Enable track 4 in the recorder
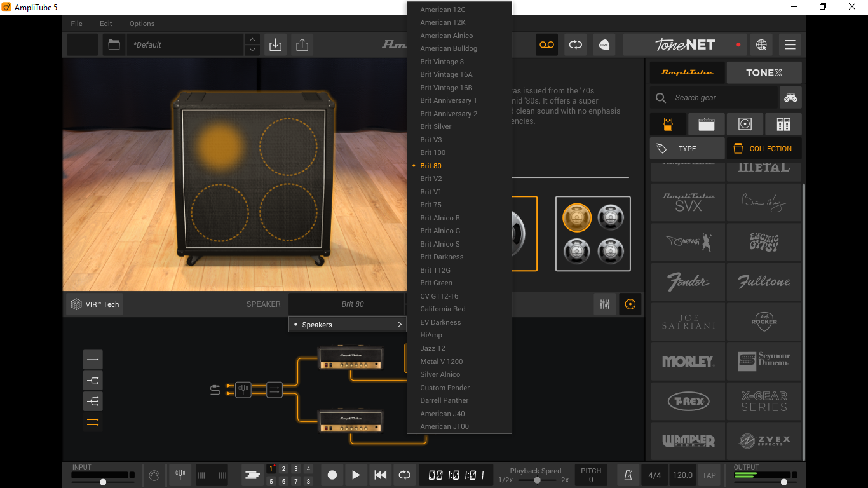Image resolution: width=868 pixels, height=488 pixels. tap(308, 469)
